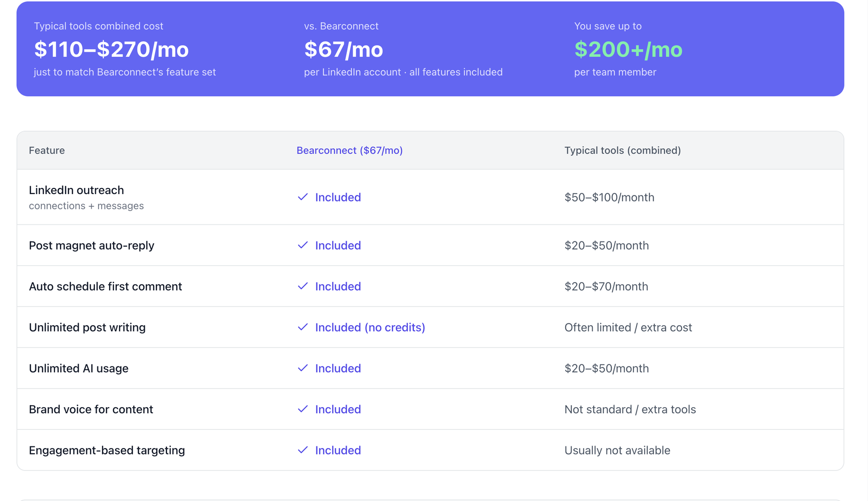
Task: Select "Included" in the Auto schedule first comment row
Action: pos(338,287)
